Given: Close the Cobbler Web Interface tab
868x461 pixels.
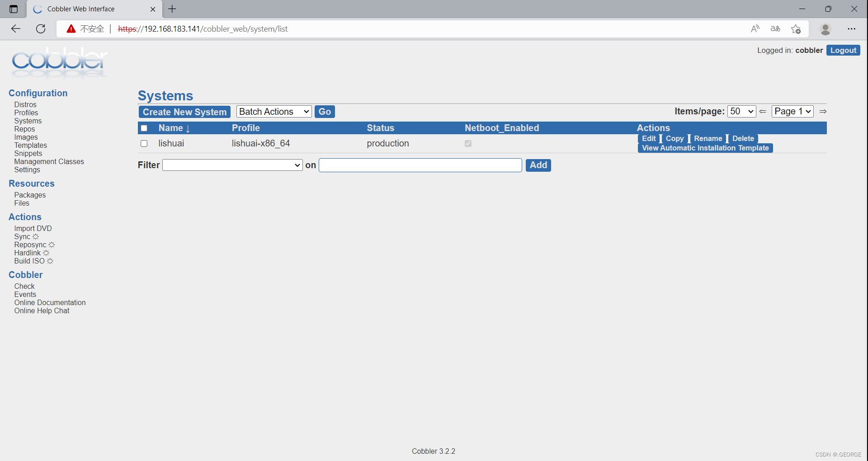Looking at the screenshot, I should pos(153,9).
